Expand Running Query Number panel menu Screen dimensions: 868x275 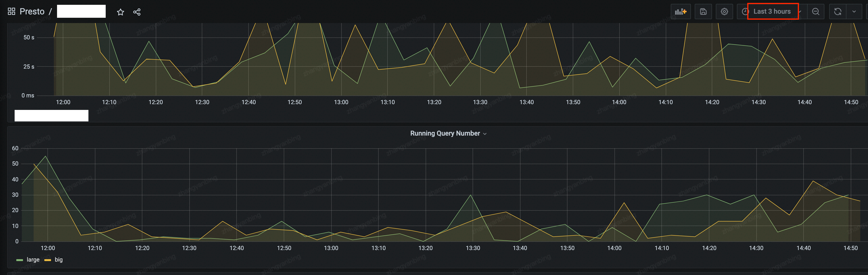click(x=485, y=134)
